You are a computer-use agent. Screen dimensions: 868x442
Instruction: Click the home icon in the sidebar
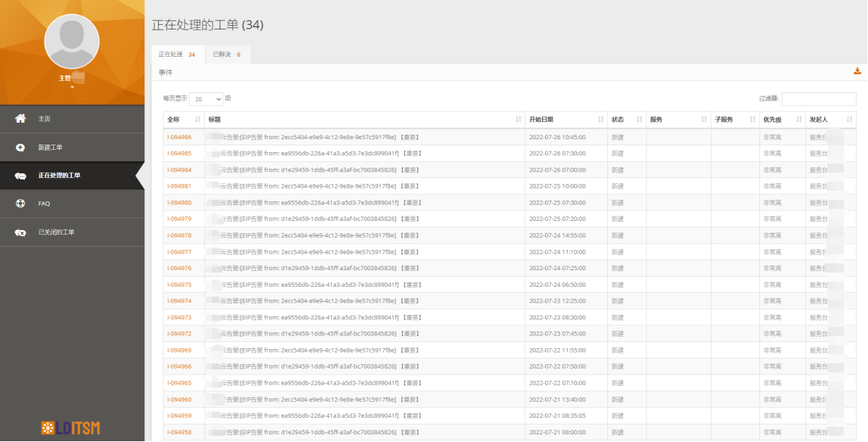point(20,119)
